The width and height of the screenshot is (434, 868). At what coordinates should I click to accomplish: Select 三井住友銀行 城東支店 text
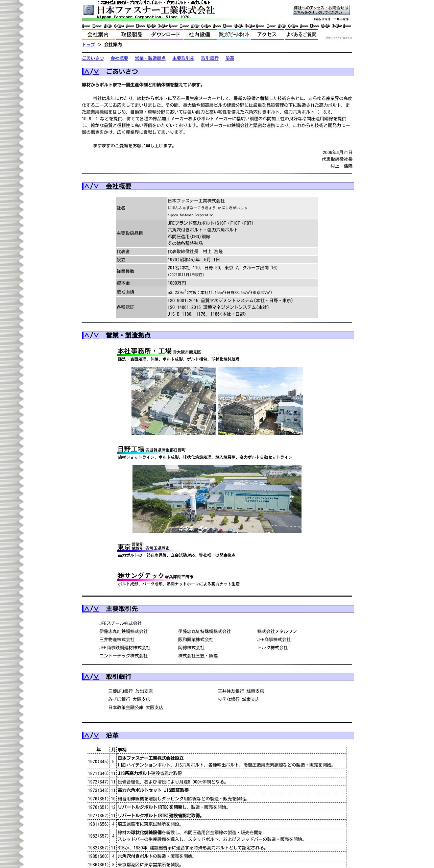[x=241, y=691]
